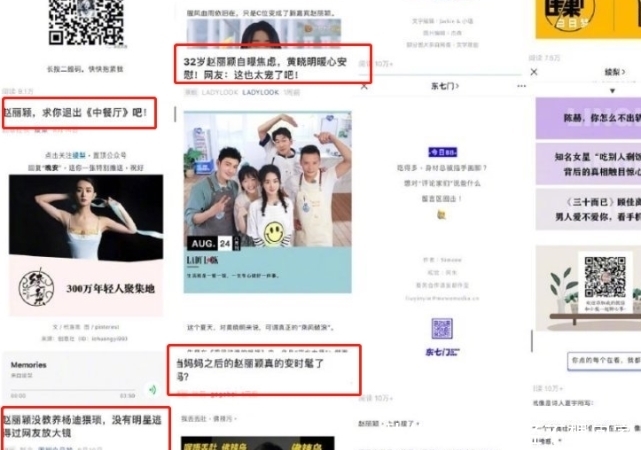Click the 东七门 logo under the purple QR code
The image size is (641, 450).
coord(442,351)
